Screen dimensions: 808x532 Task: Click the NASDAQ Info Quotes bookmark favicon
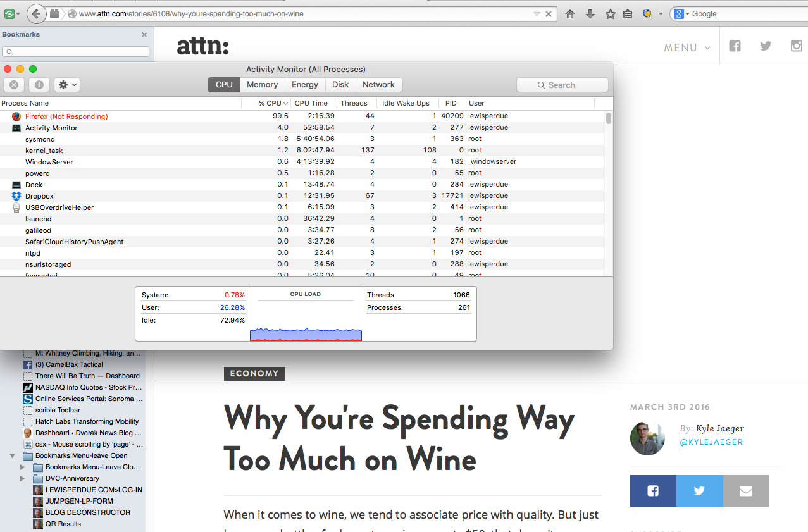pyautogui.click(x=28, y=387)
